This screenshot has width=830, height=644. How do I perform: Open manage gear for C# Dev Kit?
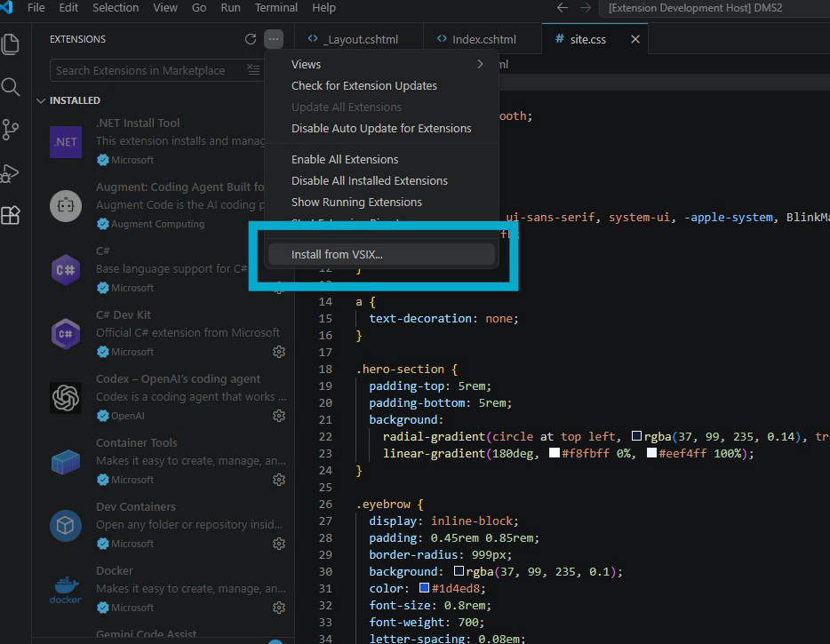pos(279,352)
